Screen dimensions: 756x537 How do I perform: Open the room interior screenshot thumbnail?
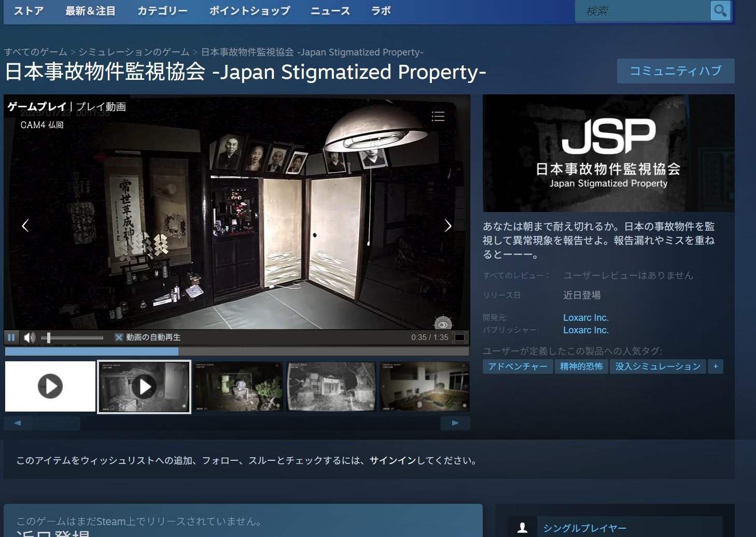425,387
